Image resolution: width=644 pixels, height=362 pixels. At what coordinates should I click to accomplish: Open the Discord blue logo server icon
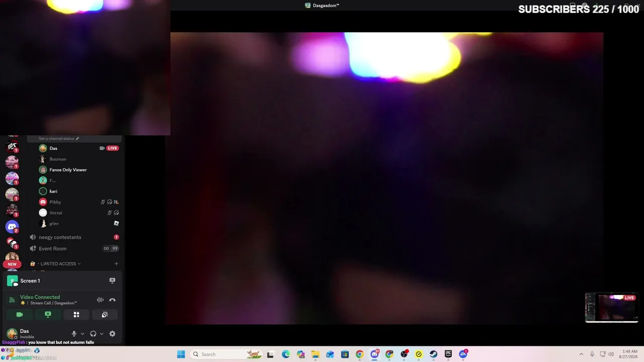[12, 227]
